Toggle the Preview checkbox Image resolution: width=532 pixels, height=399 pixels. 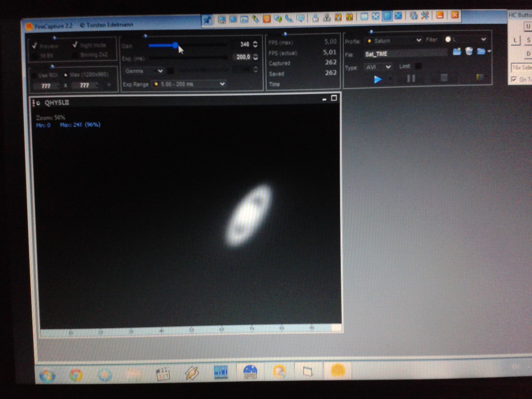click(35, 46)
